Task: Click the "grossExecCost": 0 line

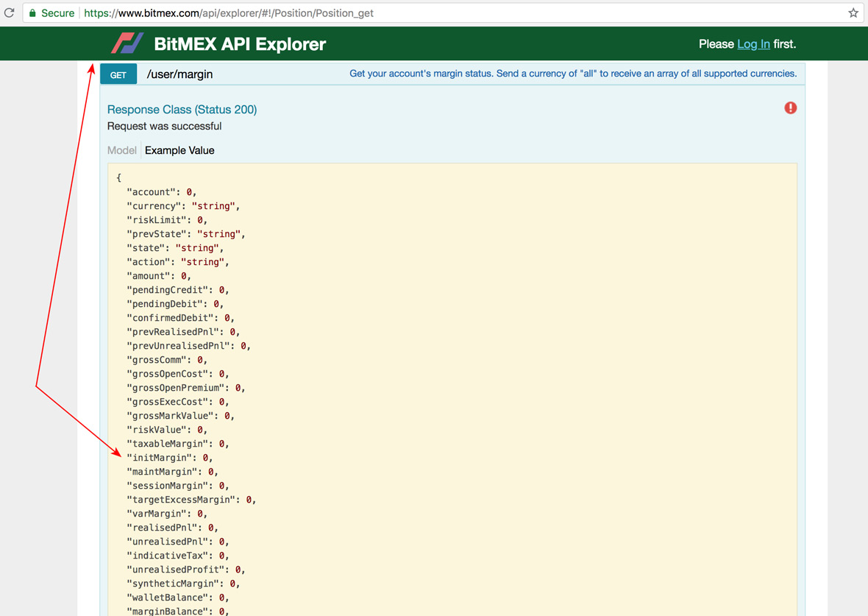Action: click(x=178, y=402)
